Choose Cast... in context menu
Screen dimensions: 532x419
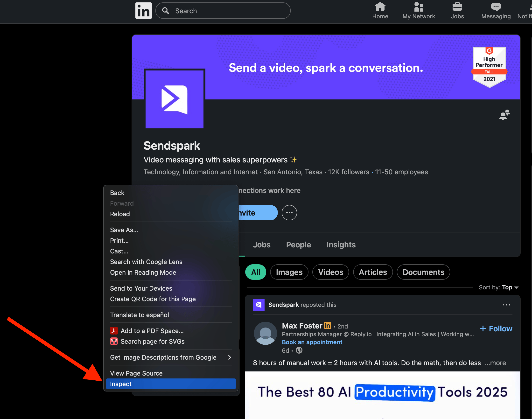[171, 251]
